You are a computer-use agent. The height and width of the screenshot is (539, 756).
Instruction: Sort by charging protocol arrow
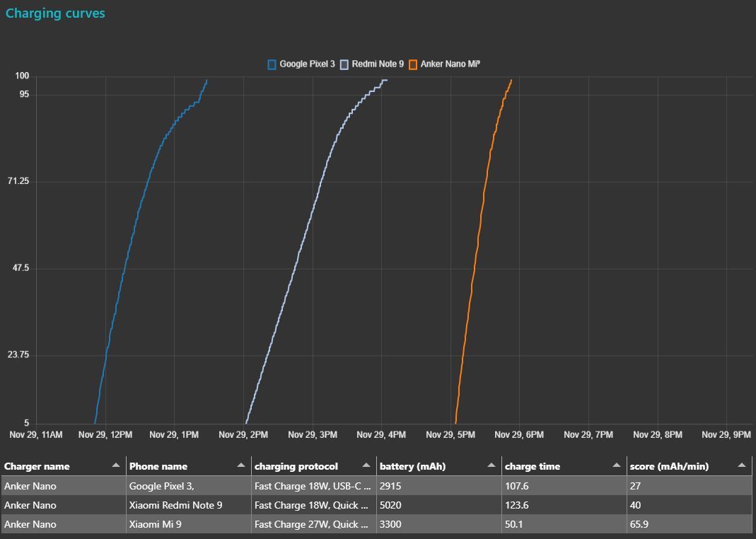(x=366, y=465)
